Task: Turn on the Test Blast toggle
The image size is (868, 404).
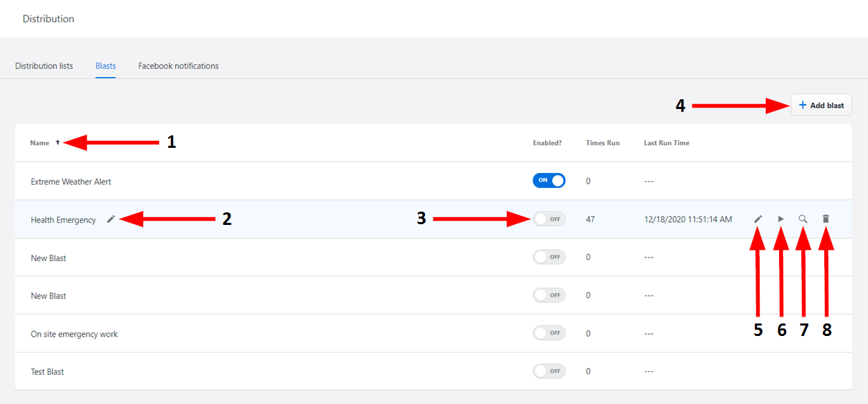Action: [x=549, y=371]
